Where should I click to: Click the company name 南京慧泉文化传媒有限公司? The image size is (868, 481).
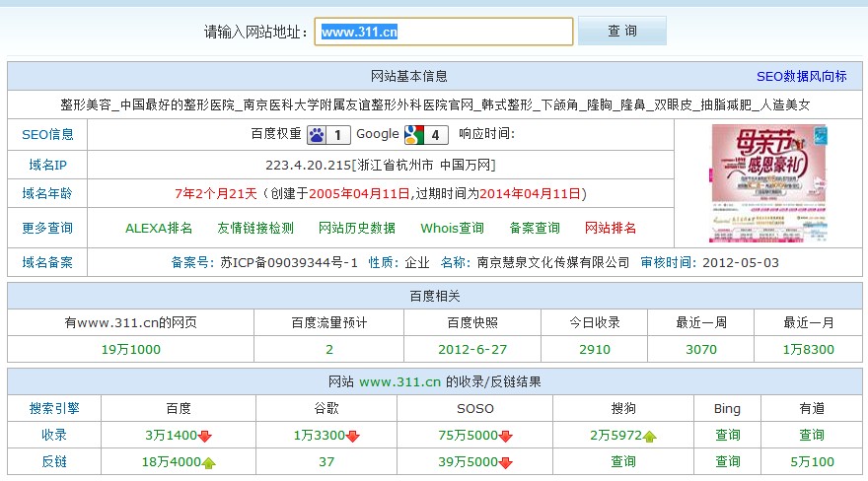pyautogui.click(x=553, y=262)
